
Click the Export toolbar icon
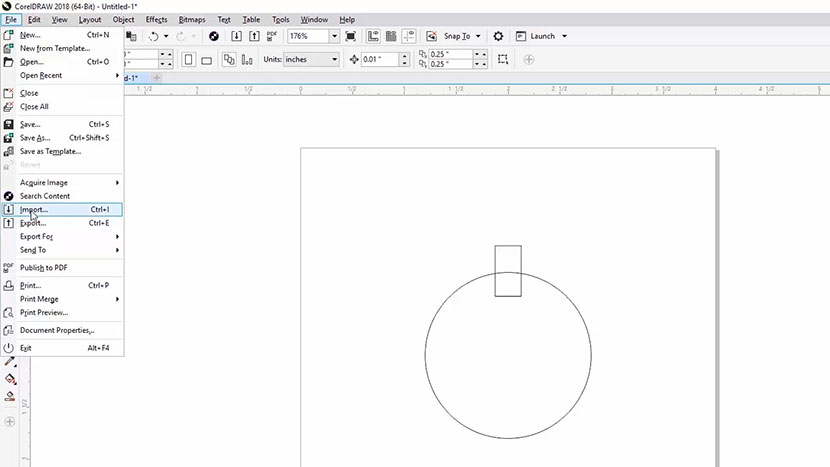pos(255,36)
